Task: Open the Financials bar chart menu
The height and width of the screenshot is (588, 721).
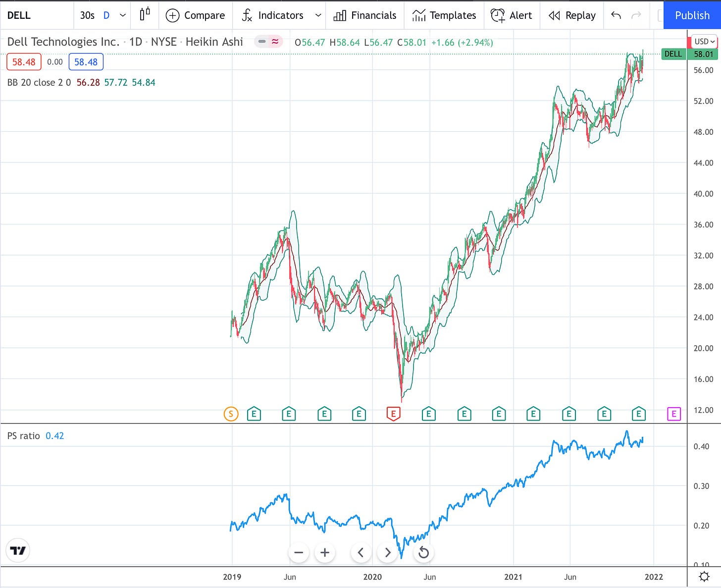Action: [x=365, y=15]
